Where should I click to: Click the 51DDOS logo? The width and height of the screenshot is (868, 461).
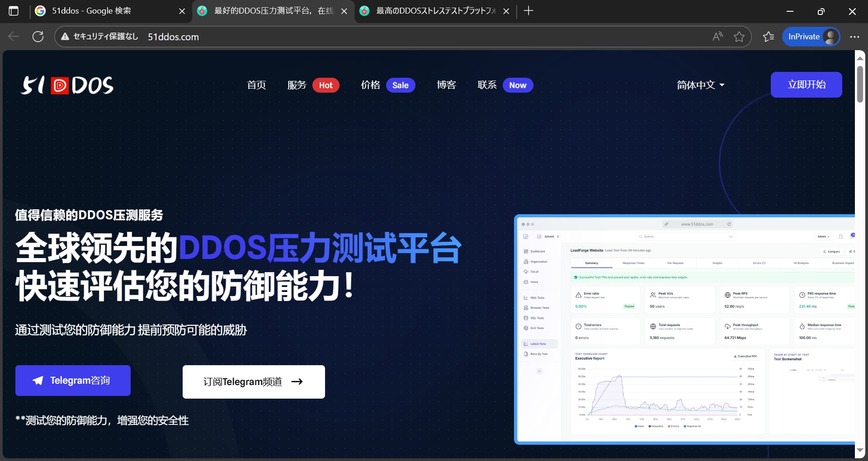click(67, 85)
